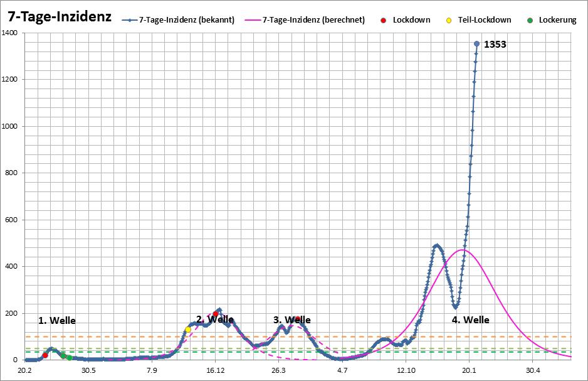Click the "3. Welle" annotation
Screen dimensions: 588x381
pos(291,320)
